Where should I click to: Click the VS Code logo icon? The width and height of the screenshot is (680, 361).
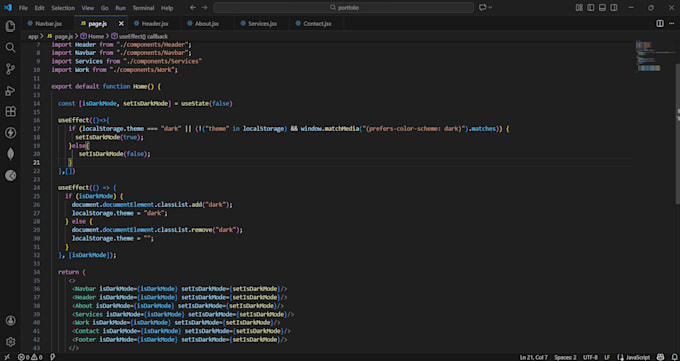click(8, 7)
